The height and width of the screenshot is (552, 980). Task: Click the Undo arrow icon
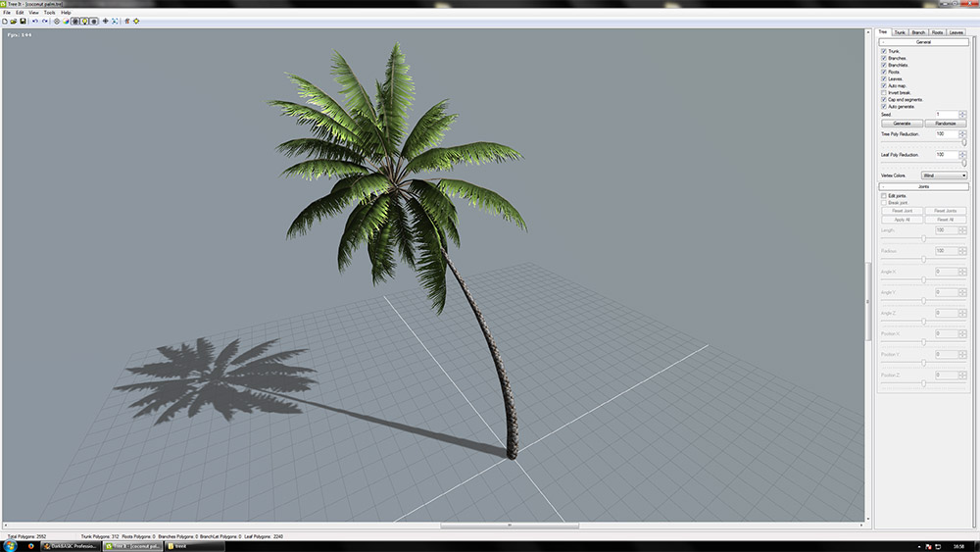(x=35, y=22)
